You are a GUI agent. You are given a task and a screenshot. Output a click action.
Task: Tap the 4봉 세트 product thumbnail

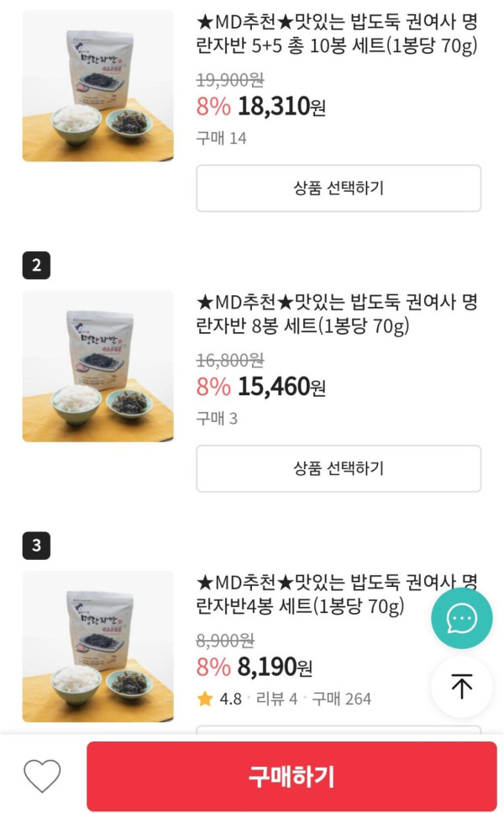click(97, 647)
